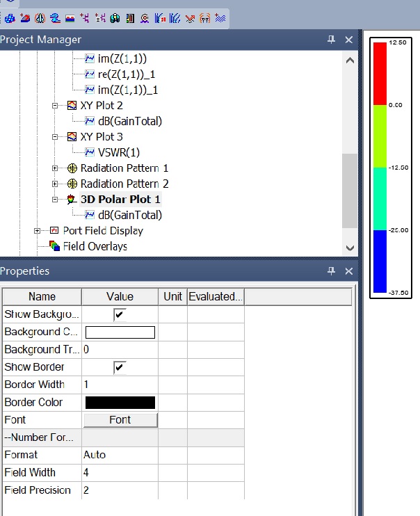Viewport: 420px width, 516px height.
Task: Close the Properties panel
Action: pyautogui.click(x=349, y=271)
